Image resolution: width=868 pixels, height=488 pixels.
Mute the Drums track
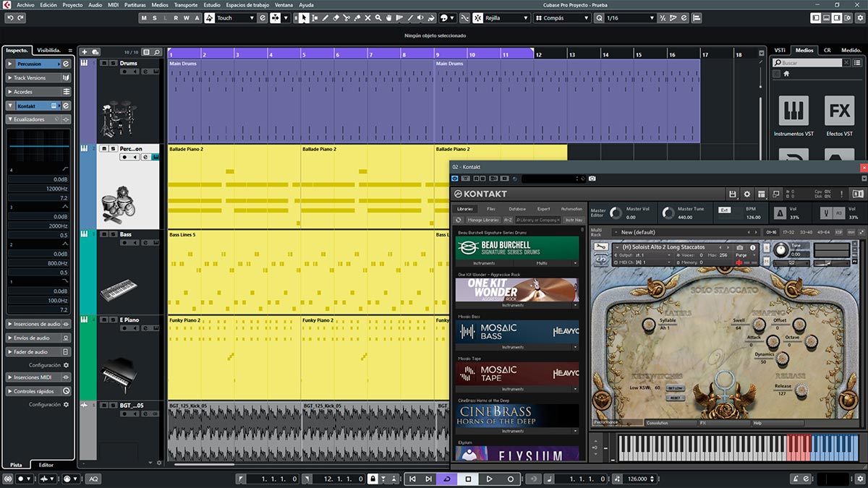(103, 64)
